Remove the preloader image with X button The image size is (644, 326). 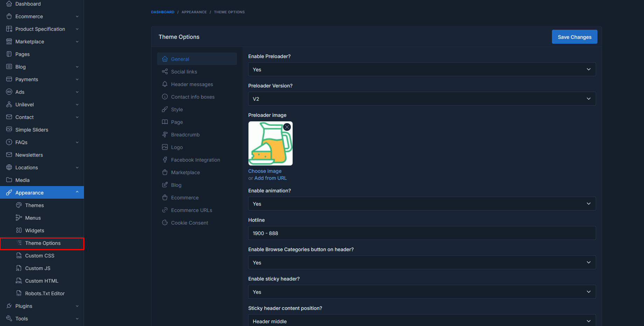pos(287,127)
